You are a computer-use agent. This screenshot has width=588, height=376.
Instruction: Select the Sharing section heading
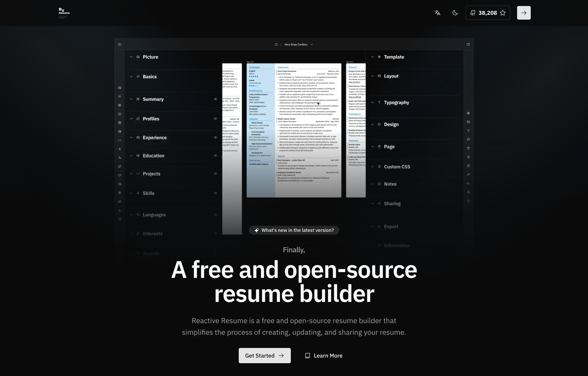392,204
